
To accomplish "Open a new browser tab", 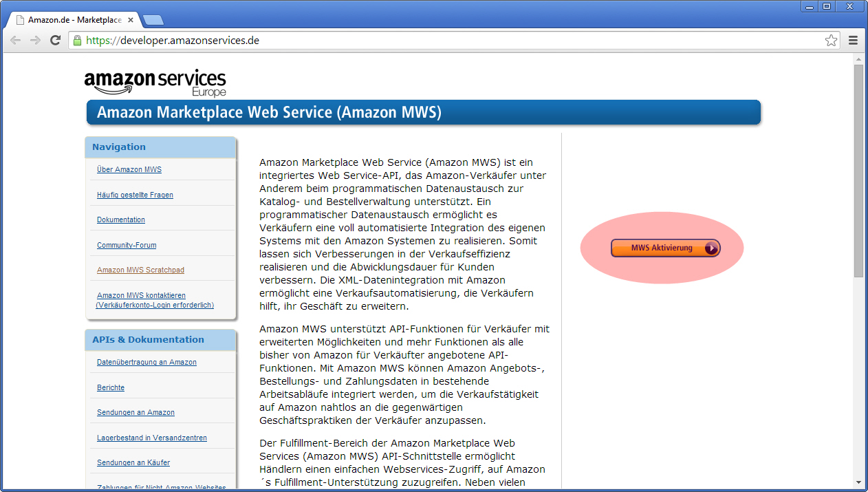I will pos(153,20).
